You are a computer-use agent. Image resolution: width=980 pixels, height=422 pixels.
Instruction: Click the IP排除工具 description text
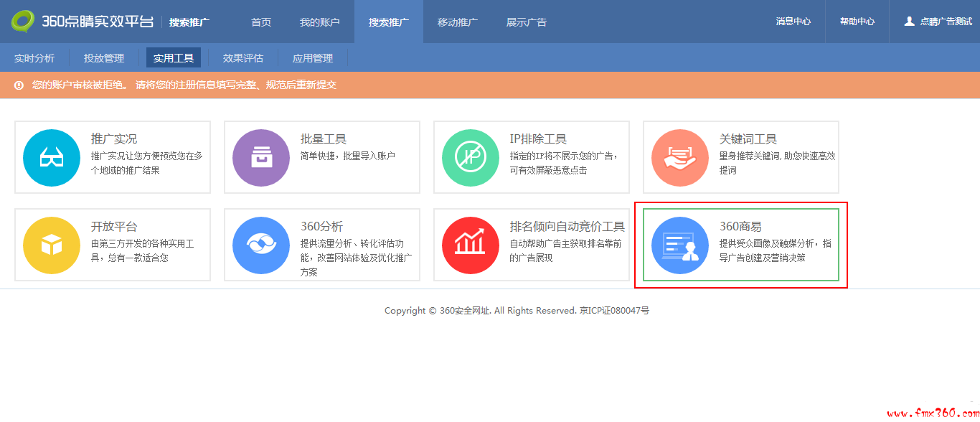pyautogui.click(x=565, y=163)
